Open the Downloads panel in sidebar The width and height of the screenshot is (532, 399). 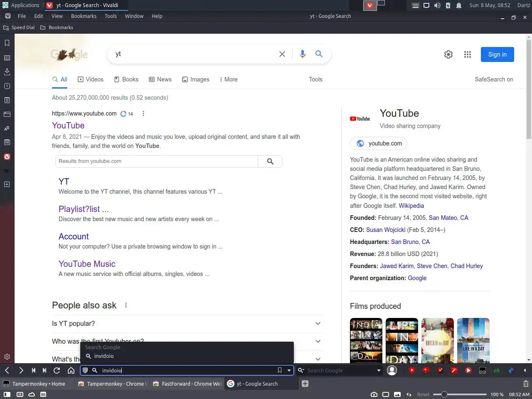click(7, 72)
